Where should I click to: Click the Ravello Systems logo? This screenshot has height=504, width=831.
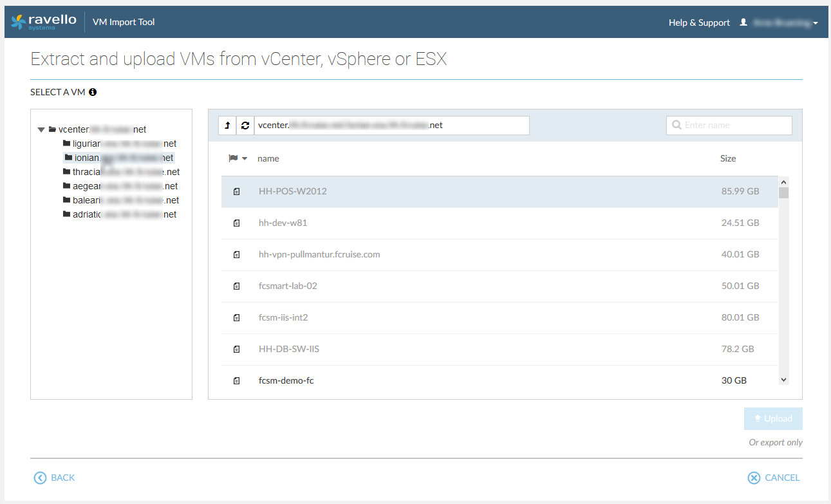click(44, 22)
